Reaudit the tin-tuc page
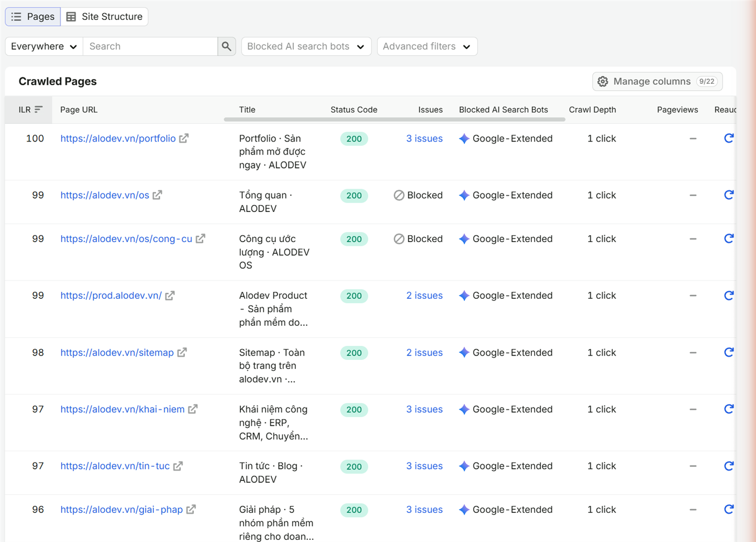The image size is (756, 542). 728,466
